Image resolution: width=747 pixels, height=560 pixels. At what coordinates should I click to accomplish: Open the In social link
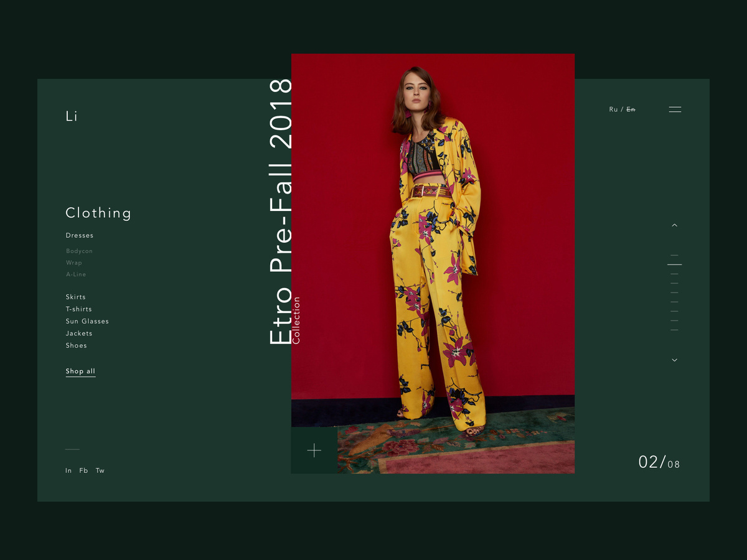(68, 470)
